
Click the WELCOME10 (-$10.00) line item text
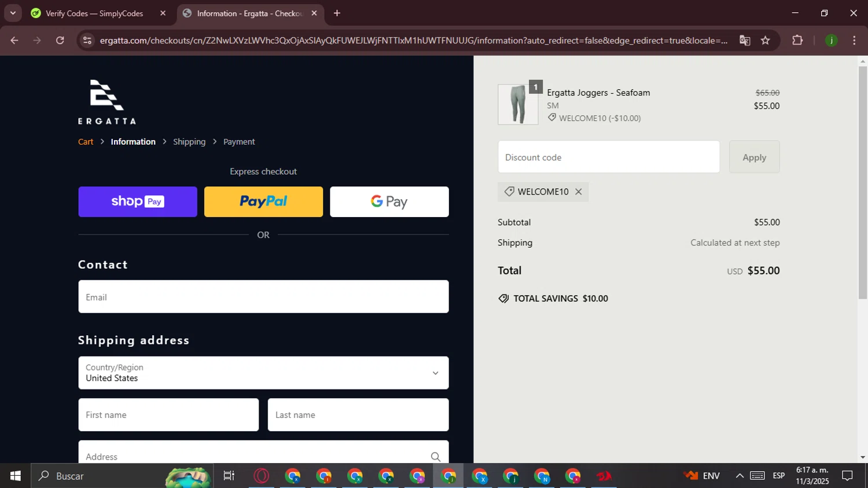pyautogui.click(x=599, y=118)
